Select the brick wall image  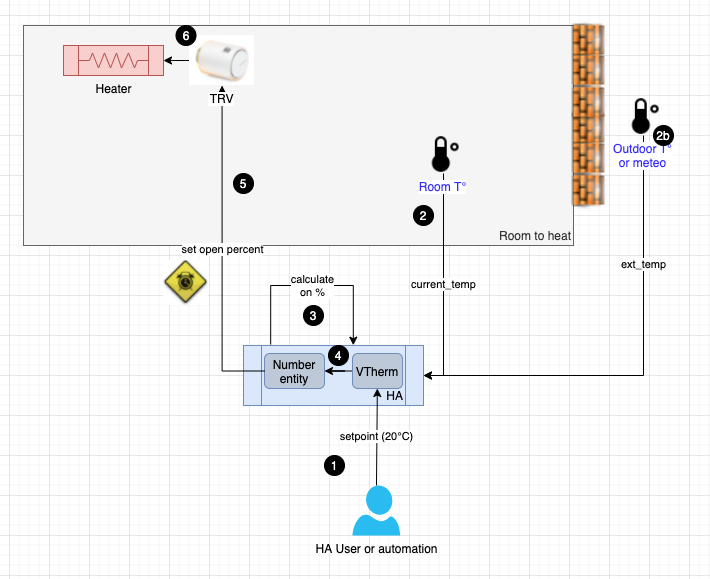[x=588, y=113]
